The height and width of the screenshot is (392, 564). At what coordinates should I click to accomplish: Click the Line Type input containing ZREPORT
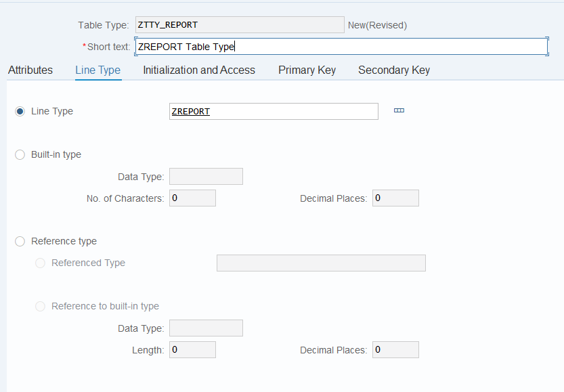coord(274,110)
